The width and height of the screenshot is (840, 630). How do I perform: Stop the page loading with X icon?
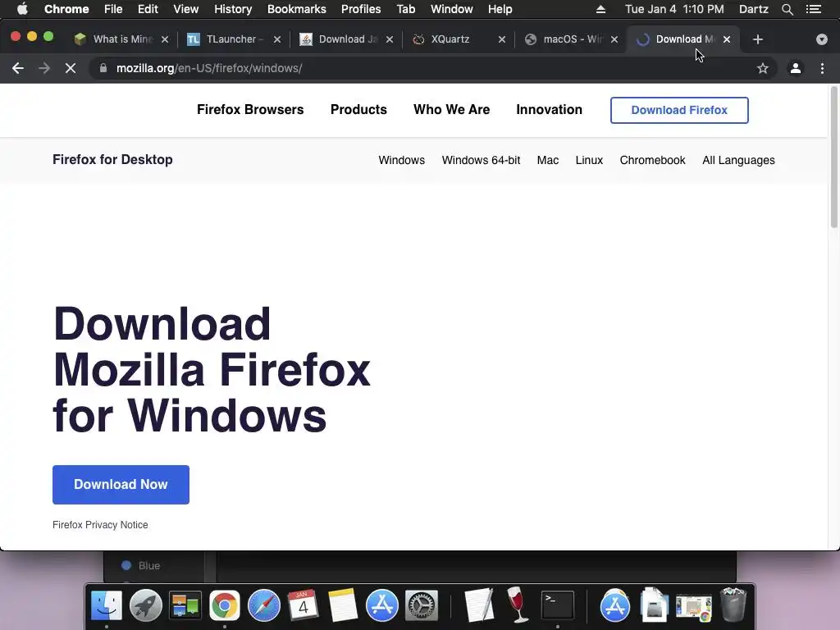(71, 68)
